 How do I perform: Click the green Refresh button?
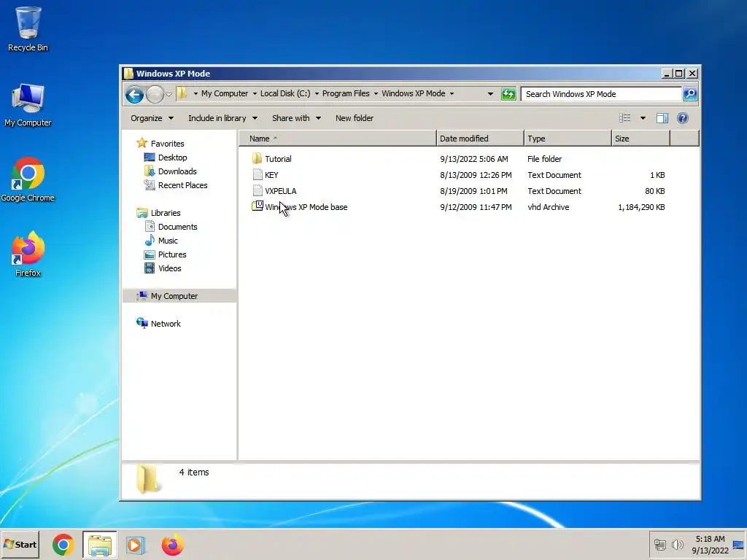pyautogui.click(x=508, y=94)
